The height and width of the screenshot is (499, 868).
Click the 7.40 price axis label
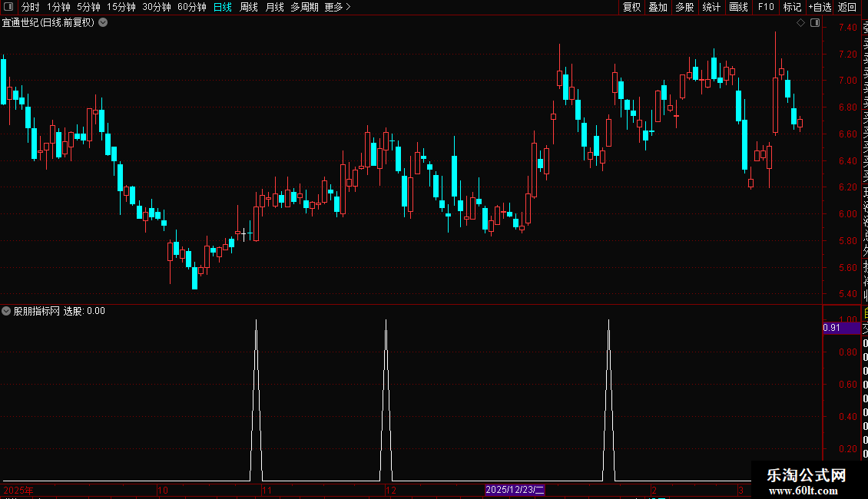[x=847, y=27]
